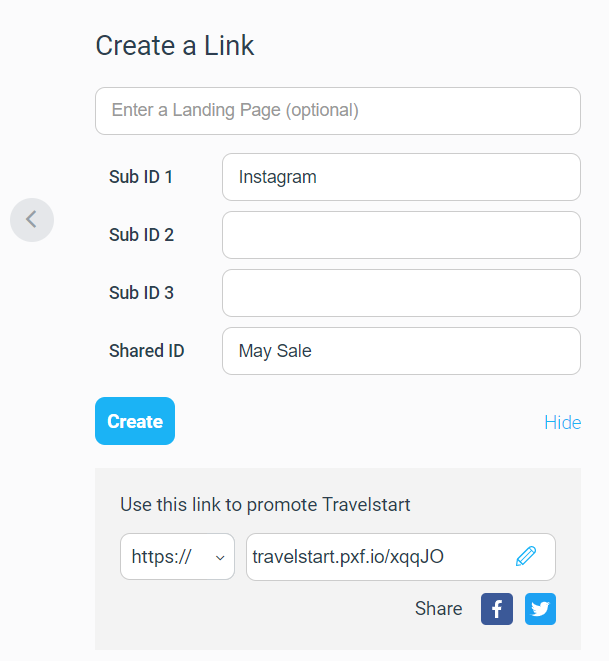Click the Sub ID 1 label
Image resolution: width=609 pixels, height=661 pixels.
point(141,177)
